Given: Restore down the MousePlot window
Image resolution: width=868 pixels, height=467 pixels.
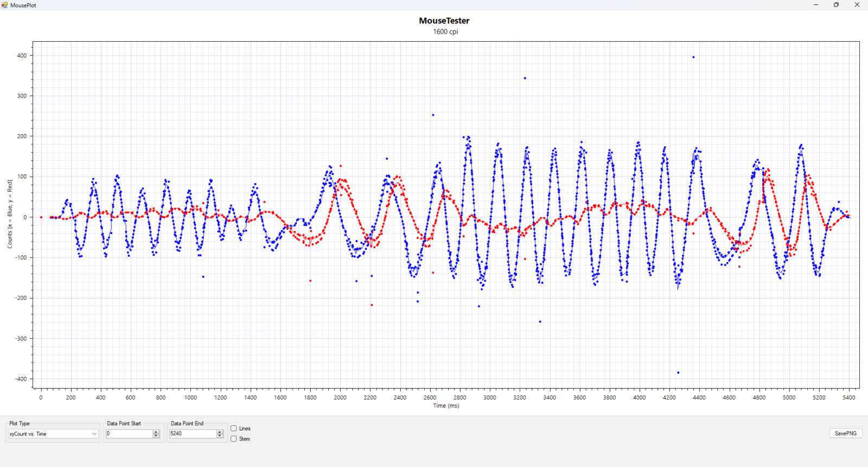Looking at the screenshot, I should [x=837, y=5].
